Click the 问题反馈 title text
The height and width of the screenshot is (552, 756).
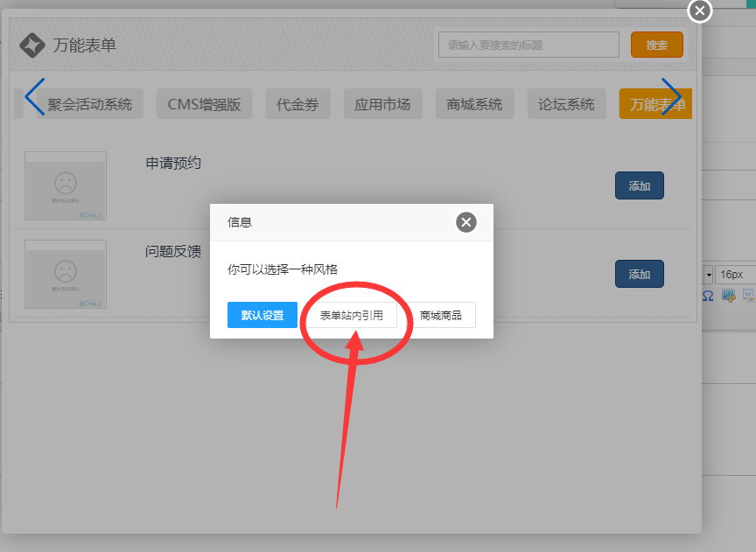pyautogui.click(x=173, y=251)
